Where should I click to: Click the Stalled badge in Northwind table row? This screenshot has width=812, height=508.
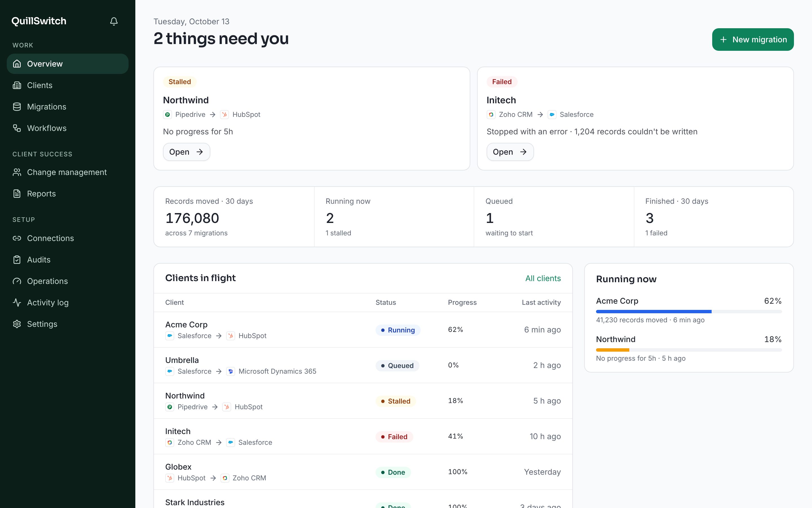[396, 401]
